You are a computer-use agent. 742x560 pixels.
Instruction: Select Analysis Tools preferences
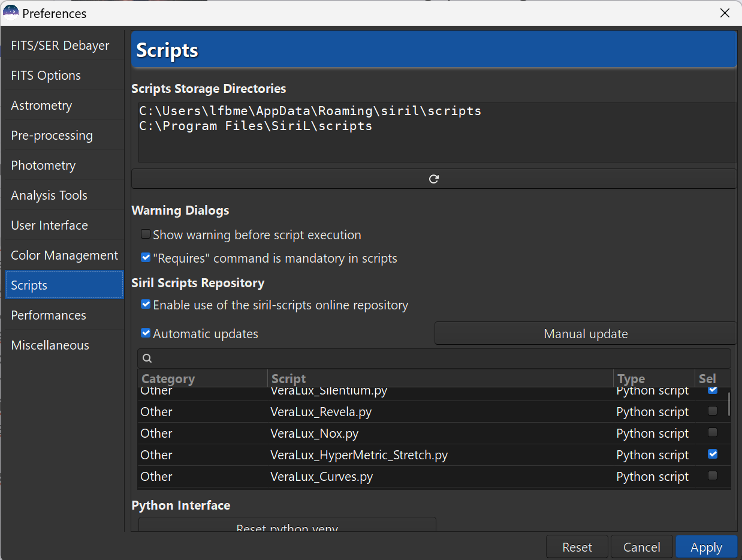coord(64,195)
